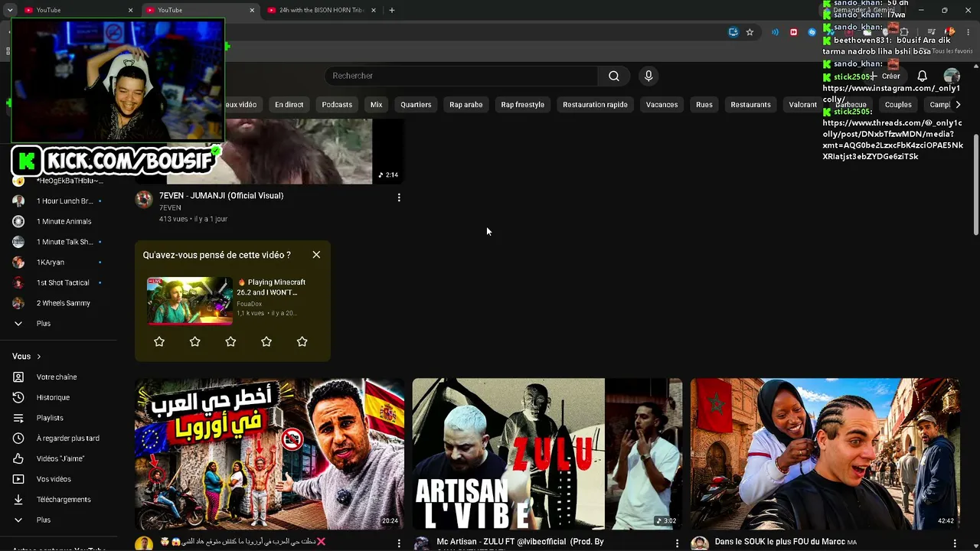Open options menu for 7EVEN - JUMANJI video
The width and height of the screenshot is (980, 551).
[399, 197]
